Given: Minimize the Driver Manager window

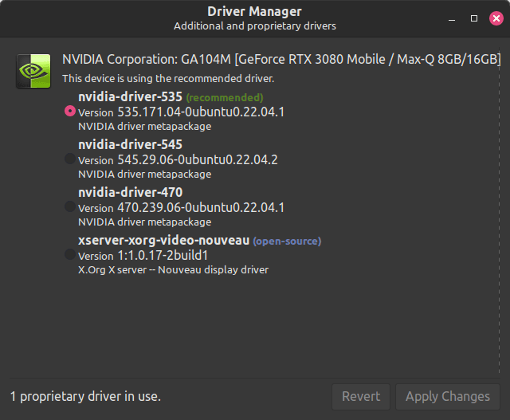Looking at the screenshot, I should (x=452, y=18).
